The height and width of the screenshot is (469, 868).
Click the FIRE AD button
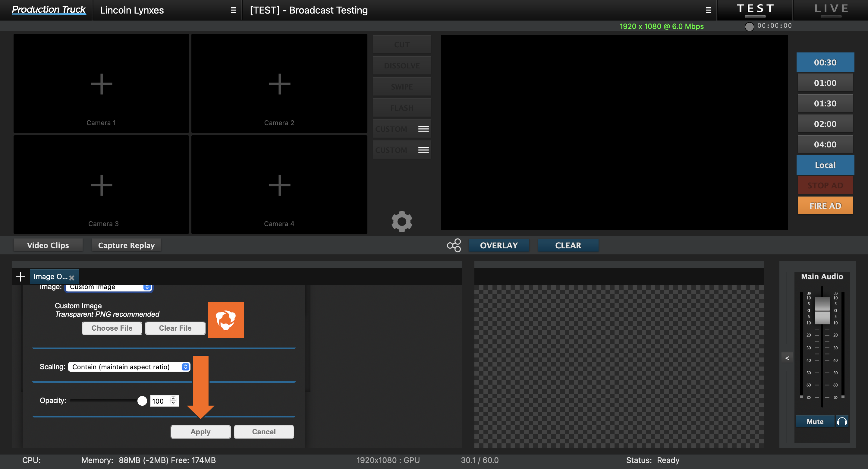(825, 206)
